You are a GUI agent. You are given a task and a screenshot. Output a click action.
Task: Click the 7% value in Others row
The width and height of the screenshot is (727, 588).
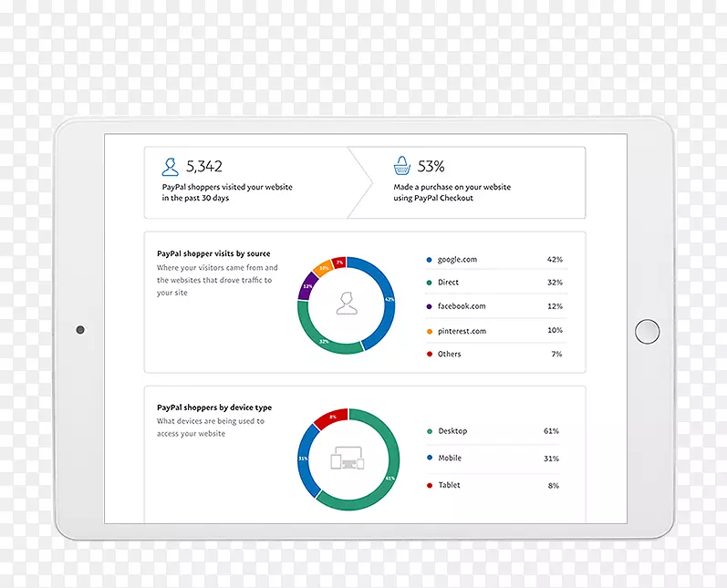click(x=556, y=354)
